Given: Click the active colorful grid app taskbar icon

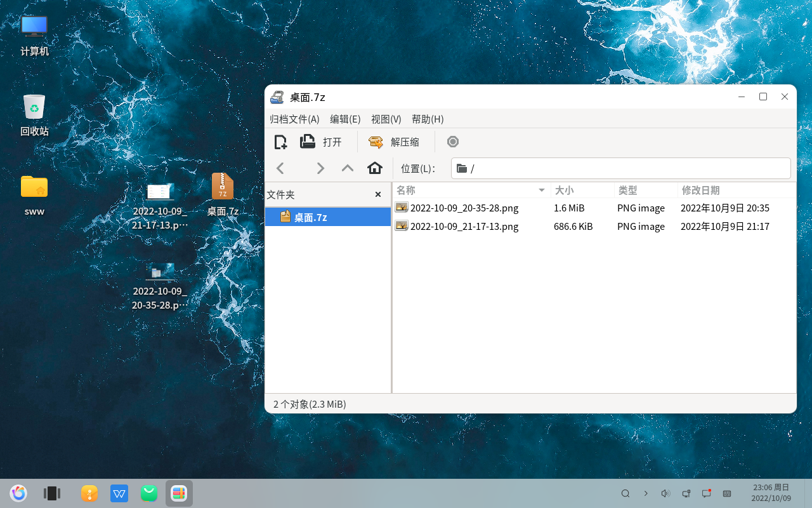Looking at the screenshot, I should (179, 493).
